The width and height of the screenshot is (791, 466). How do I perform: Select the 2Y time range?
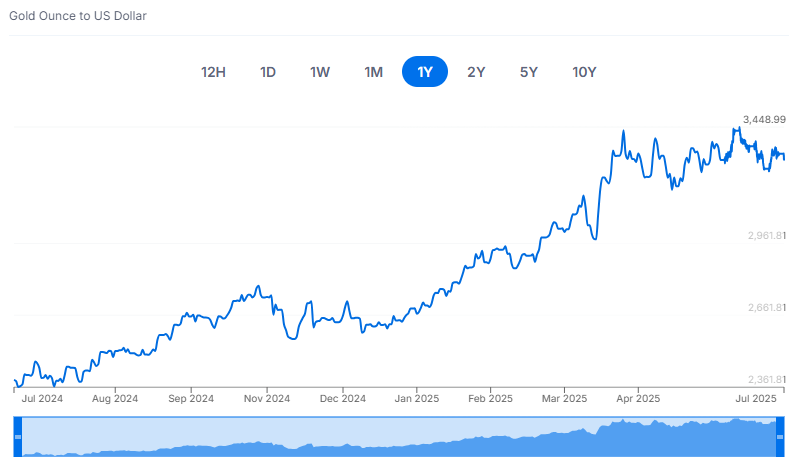pyautogui.click(x=476, y=72)
